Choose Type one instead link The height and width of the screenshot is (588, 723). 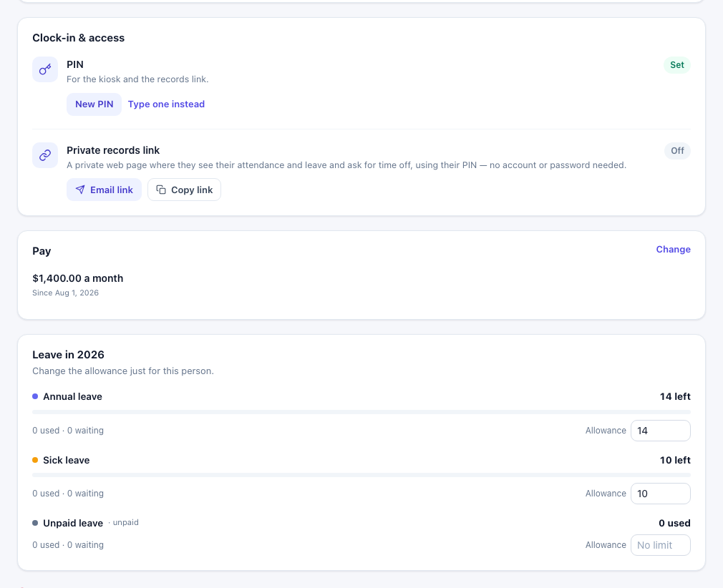[x=167, y=104]
